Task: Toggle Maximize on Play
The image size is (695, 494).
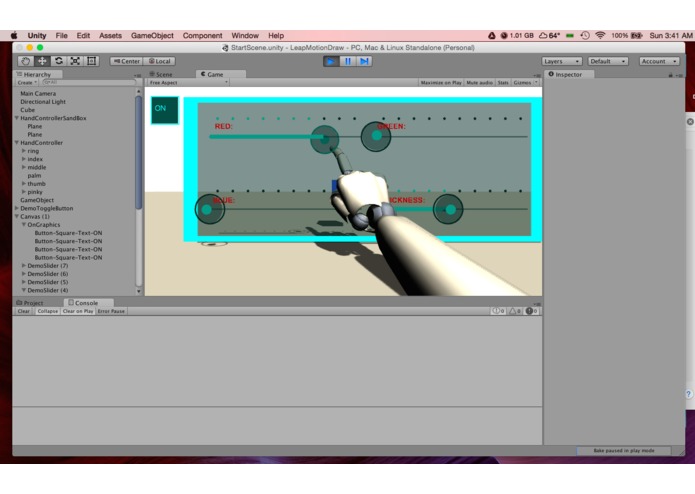Action: 441,82
